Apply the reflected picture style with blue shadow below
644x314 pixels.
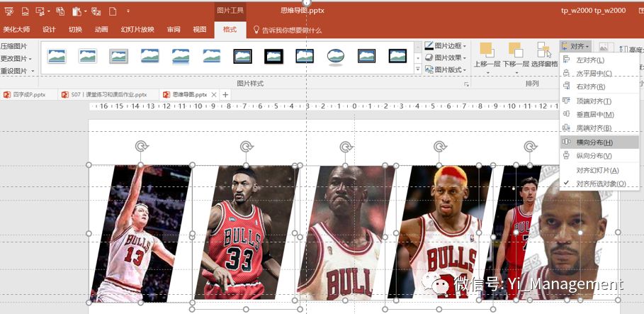tap(181, 56)
